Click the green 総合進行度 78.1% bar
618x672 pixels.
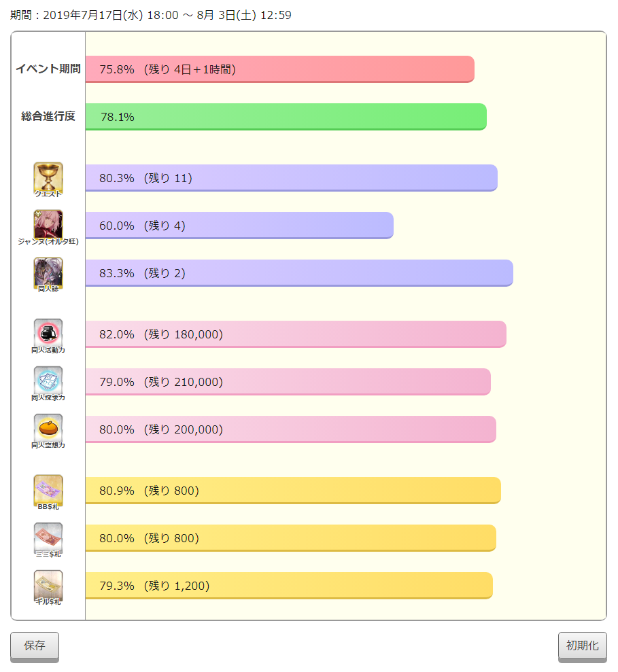tap(286, 117)
